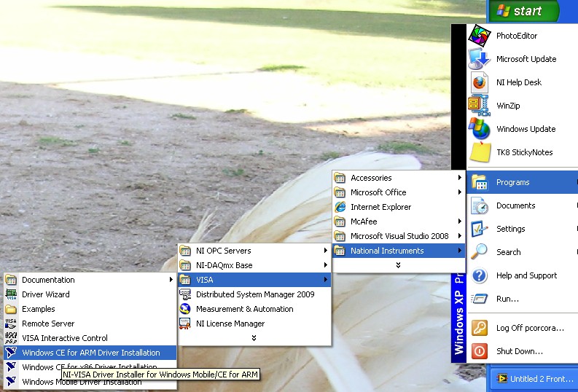Screen dimensions: 578x392
Task: Select National Instruments menu entry
Action: click(x=399, y=251)
